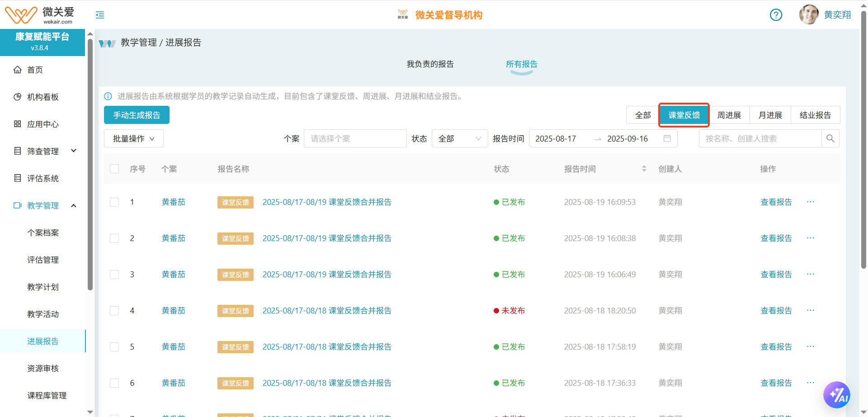Check the checkbox for row 2
868x417 pixels.
(114, 238)
